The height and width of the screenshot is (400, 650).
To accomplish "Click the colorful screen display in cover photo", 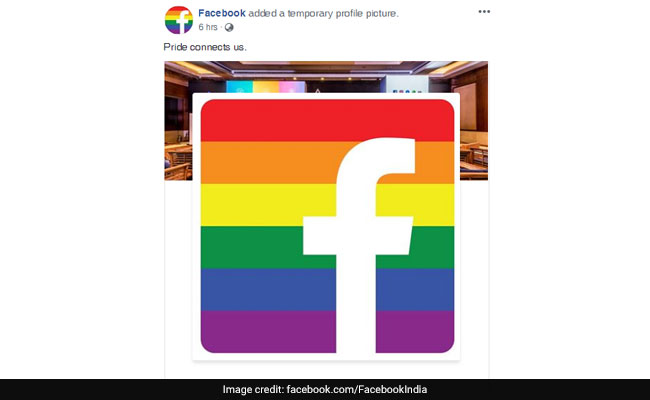I will pos(266,87).
